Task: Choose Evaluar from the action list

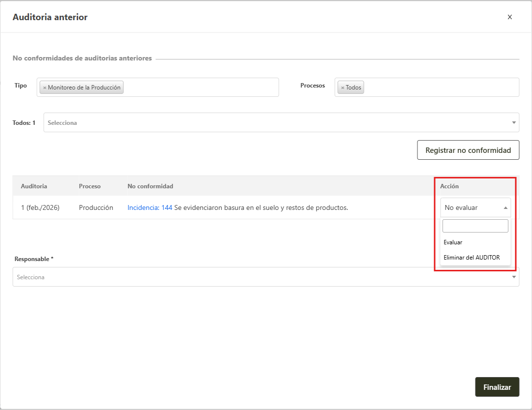Action: pyautogui.click(x=475, y=242)
